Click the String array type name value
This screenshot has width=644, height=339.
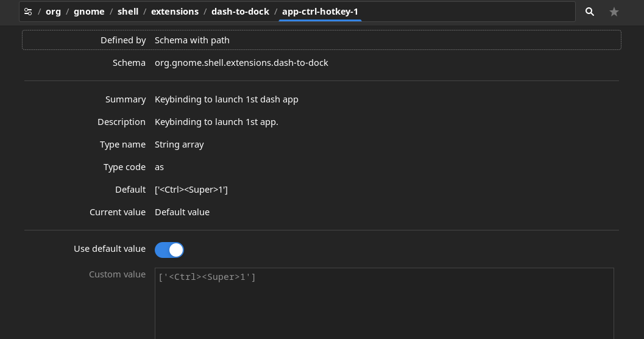[179, 145]
